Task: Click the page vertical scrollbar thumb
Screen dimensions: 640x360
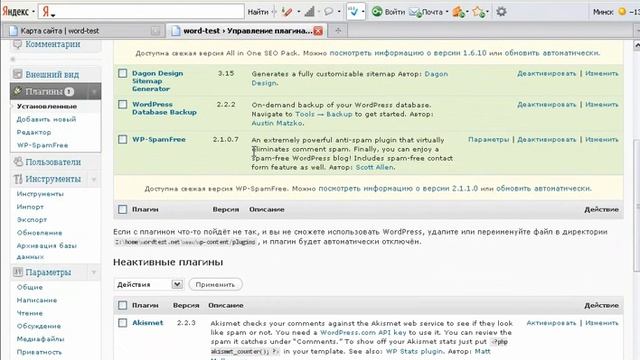Action: pos(636,205)
